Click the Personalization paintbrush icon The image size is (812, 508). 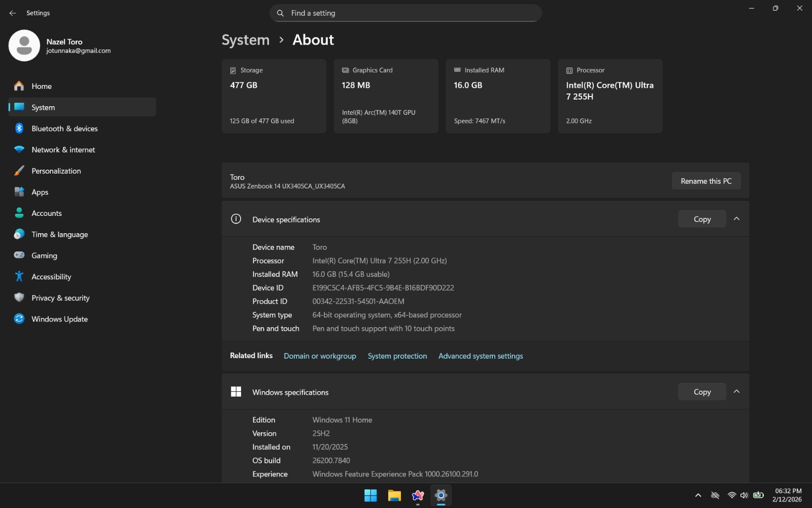pyautogui.click(x=19, y=171)
